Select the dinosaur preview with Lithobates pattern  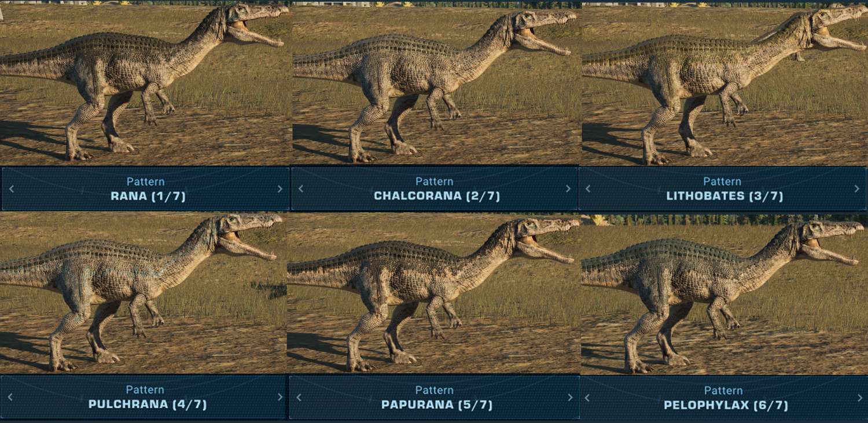(x=723, y=83)
